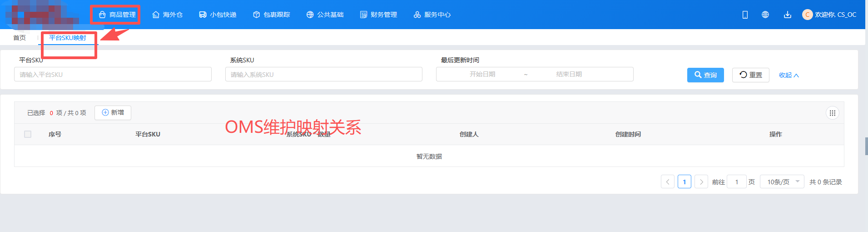The image size is (868, 232).
Task: Click the 新增 add button
Action: (x=113, y=112)
